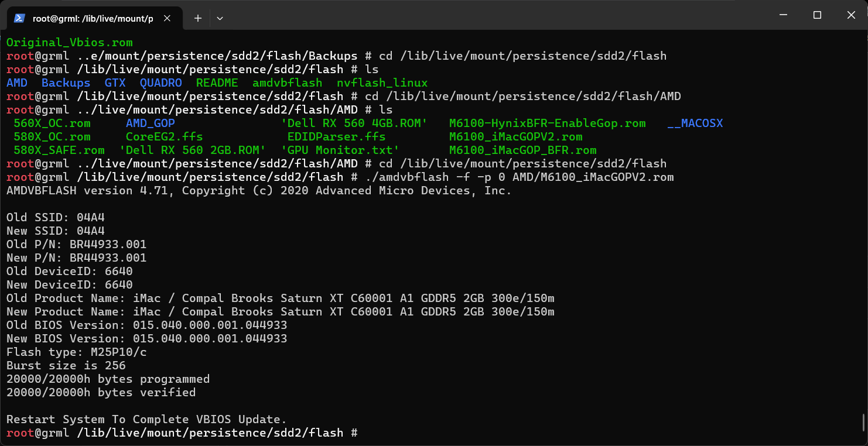This screenshot has height=446, width=868.
Task: Click the Original_Vbios.rom file name
Action: tap(70, 43)
